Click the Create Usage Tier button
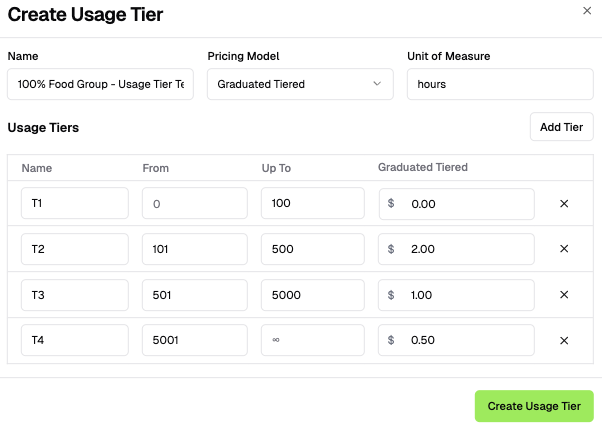 click(x=534, y=406)
